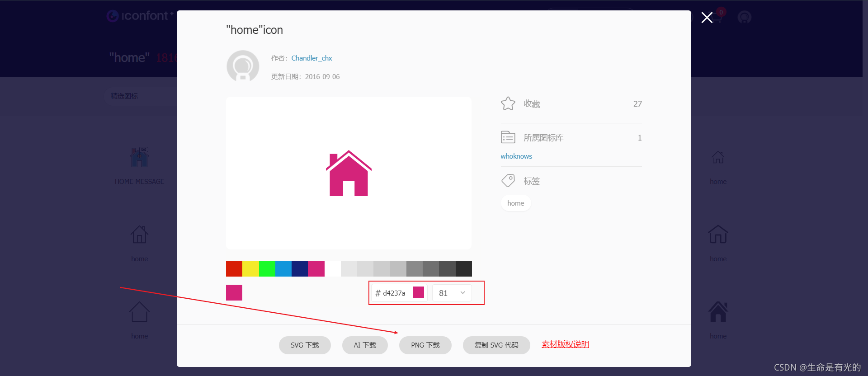The image size is (868, 376).
Task: Click the icon library list icon
Action: (x=508, y=137)
